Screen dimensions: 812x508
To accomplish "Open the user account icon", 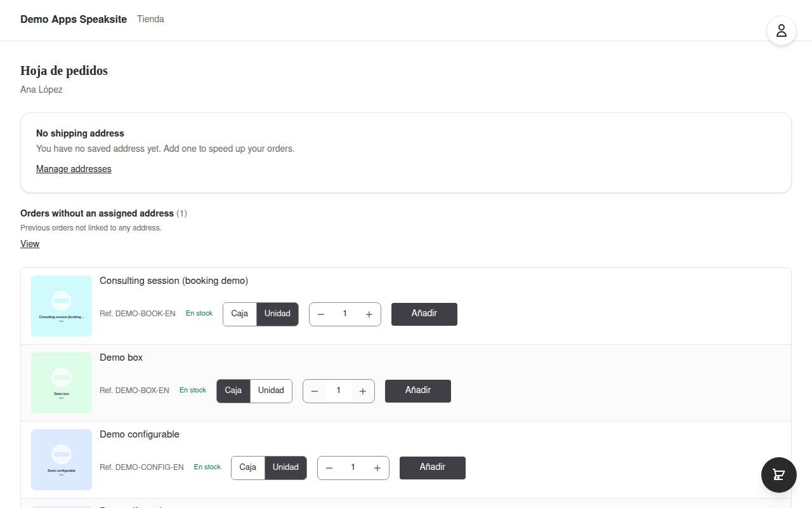I will tap(782, 30).
